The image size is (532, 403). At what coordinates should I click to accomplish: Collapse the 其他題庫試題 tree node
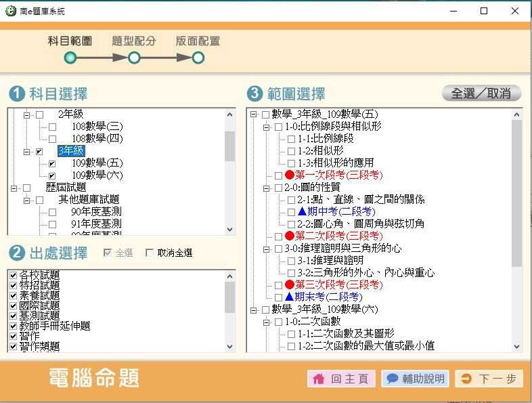pyautogui.click(x=26, y=200)
